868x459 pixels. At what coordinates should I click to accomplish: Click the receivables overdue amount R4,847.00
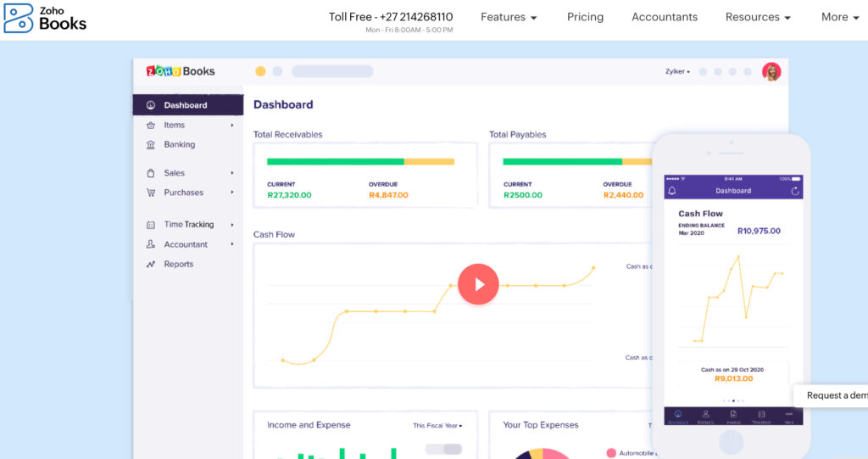(388, 195)
